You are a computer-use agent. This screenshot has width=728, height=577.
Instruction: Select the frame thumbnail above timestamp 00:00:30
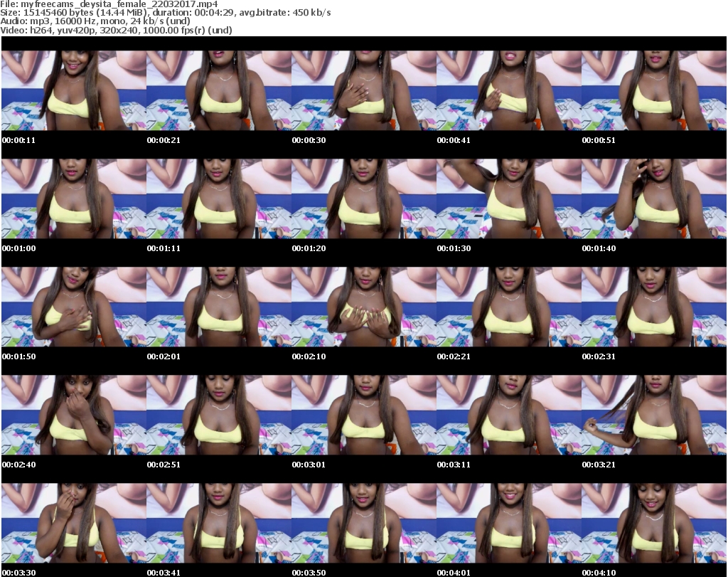click(x=364, y=90)
